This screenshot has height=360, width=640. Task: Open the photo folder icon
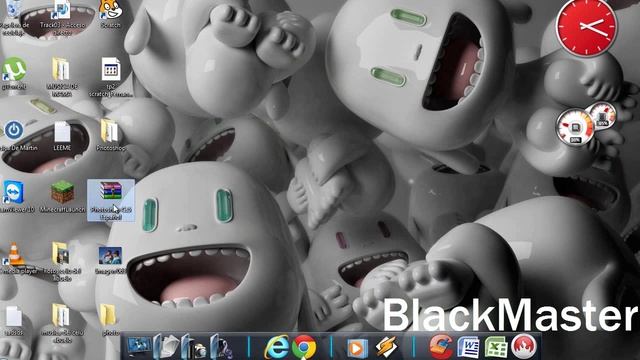[108, 315]
